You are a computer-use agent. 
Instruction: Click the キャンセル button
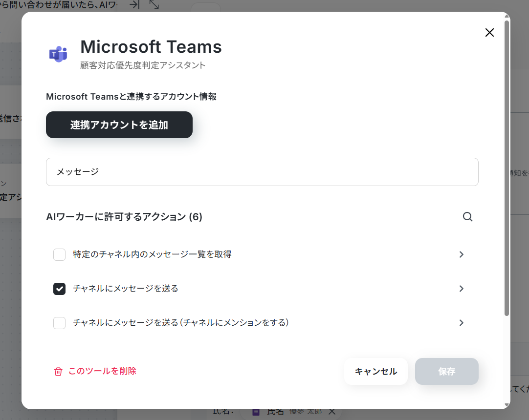(376, 372)
